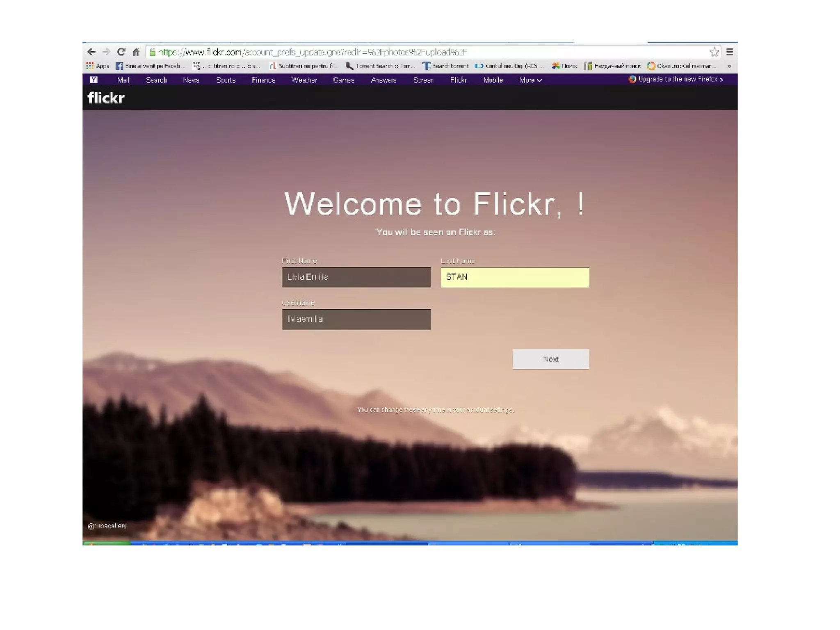Open Finance in the Yahoo navigation bar
This screenshot has height=630, width=840.
263,80
